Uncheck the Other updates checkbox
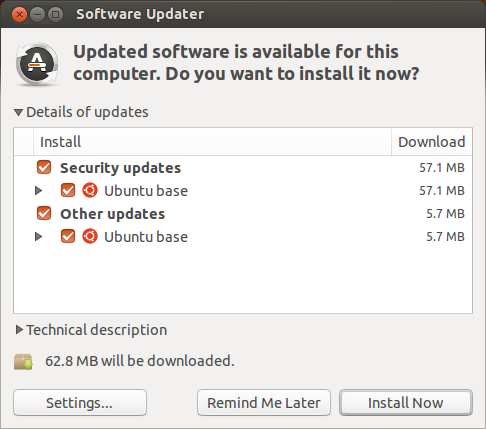Viewport: 486px width, 429px height. point(44,213)
